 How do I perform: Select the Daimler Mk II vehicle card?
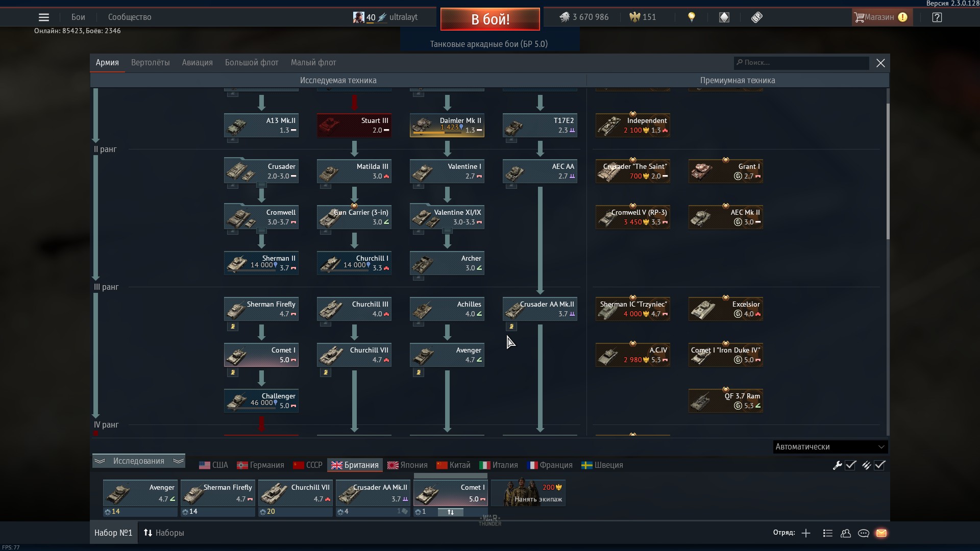pyautogui.click(x=447, y=126)
